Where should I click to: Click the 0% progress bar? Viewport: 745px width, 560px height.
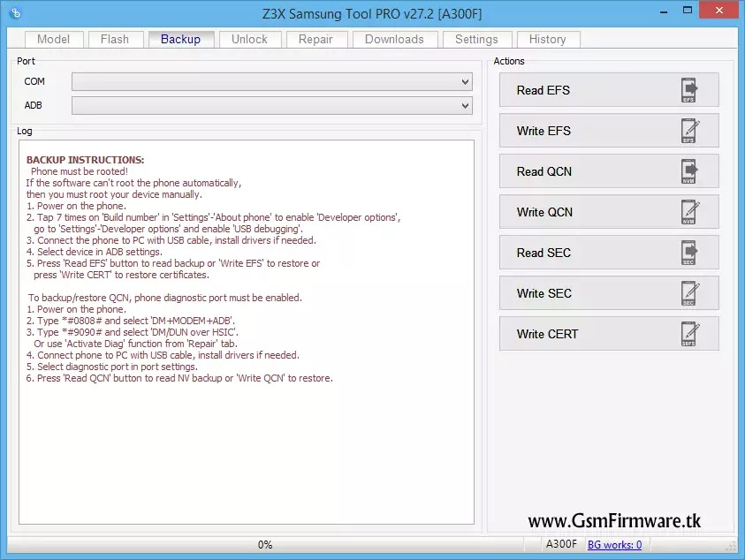tap(265, 544)
